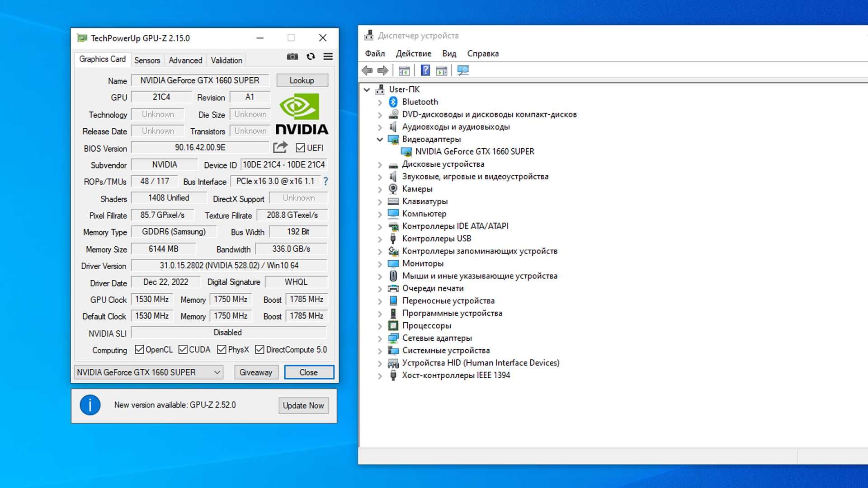Click the Мониторы monitor icon
This screenshot has height=488, width=868.
coord(393,263)
